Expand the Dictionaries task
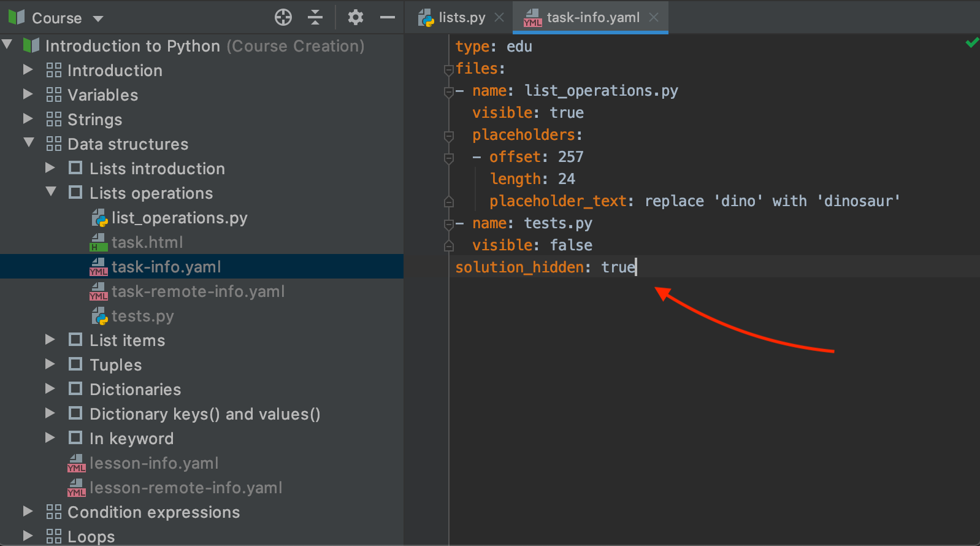Viewport: 980px width, 546px height. coord(50,388)
